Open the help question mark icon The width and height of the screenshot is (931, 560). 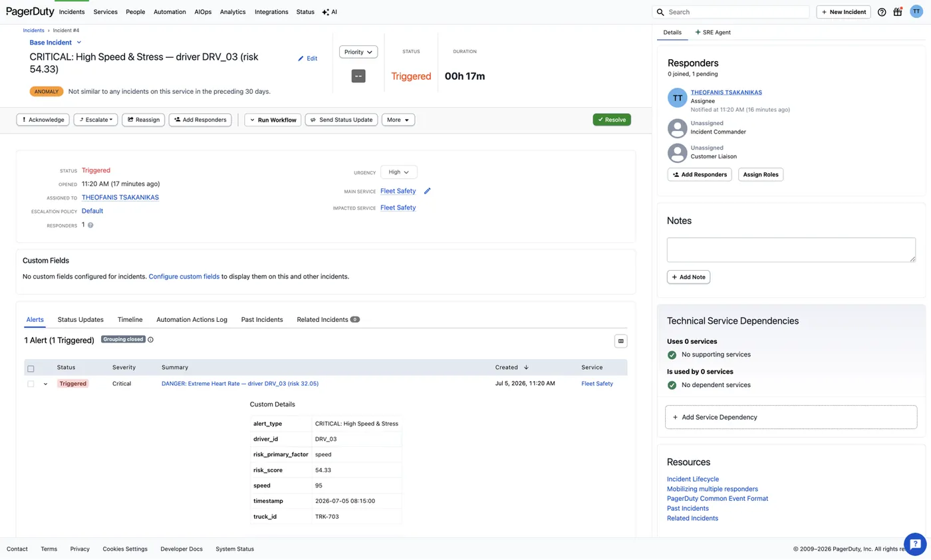click(882, 12)
